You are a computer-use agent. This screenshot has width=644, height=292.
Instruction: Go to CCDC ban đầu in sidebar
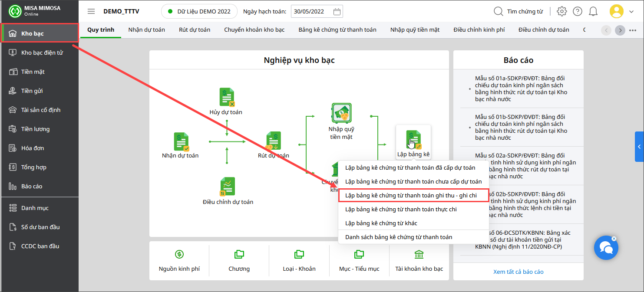[x=40, y=246]
